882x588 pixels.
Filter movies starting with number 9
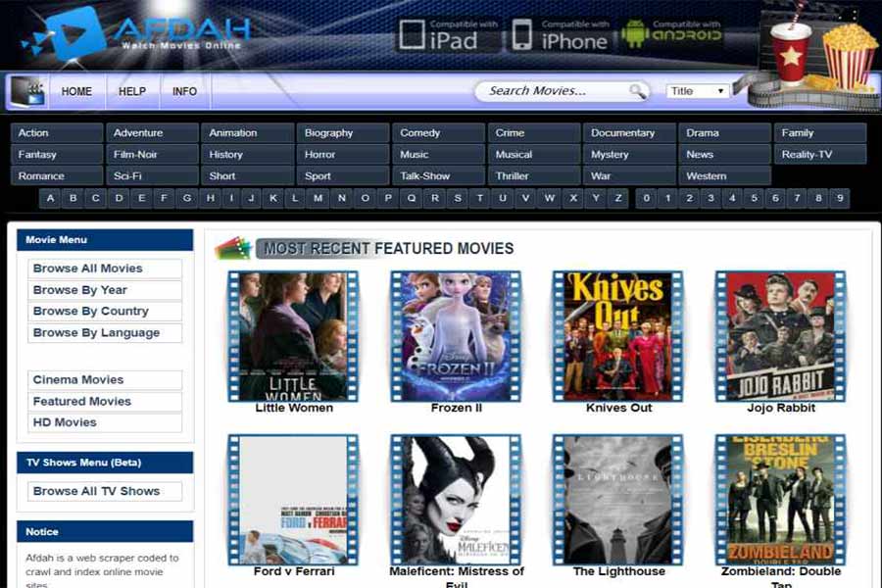[x=840, y=198]
